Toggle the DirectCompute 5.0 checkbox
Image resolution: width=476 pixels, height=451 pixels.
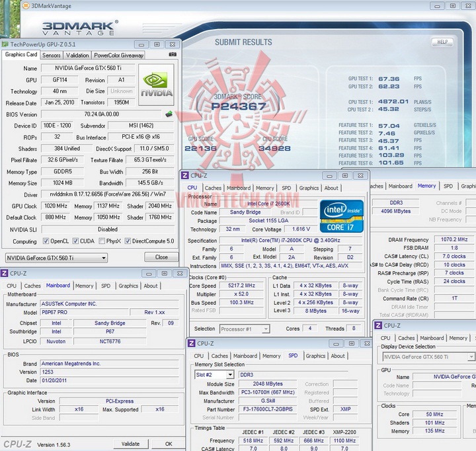click(128, 241)
